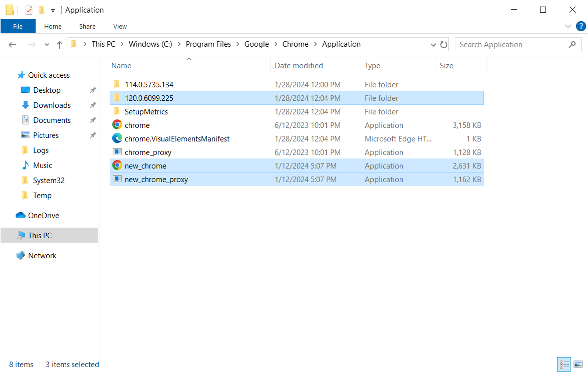588x372 pixels.
Task: Expand the chevron after Program Files breadcrumb
Action: (x=238, y=44)
